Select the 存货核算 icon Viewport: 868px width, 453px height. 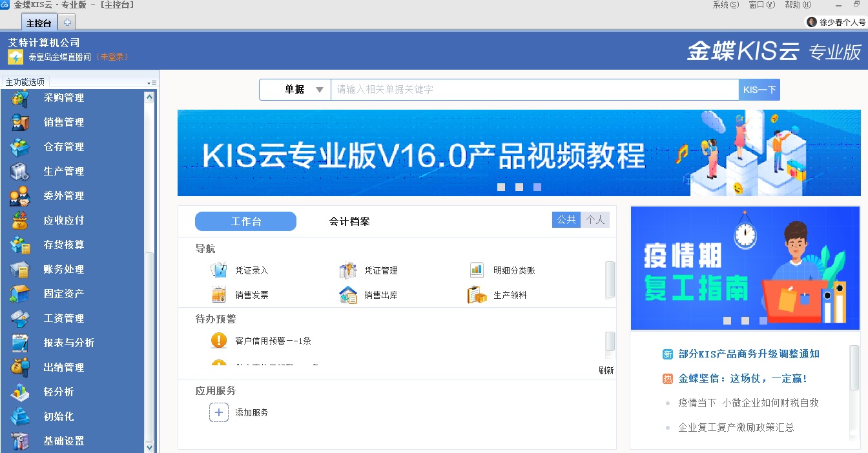pyautogui.click(x=19, y=245)
